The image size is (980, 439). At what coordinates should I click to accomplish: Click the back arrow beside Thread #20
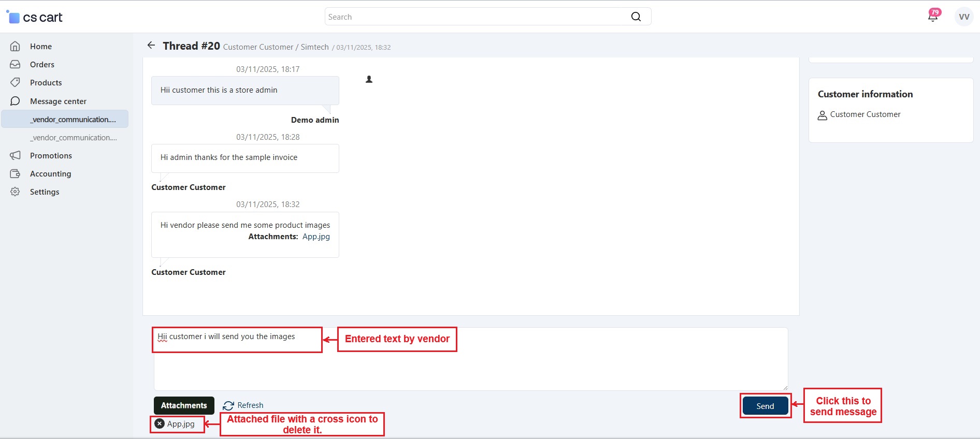click(x=151, y=46)
